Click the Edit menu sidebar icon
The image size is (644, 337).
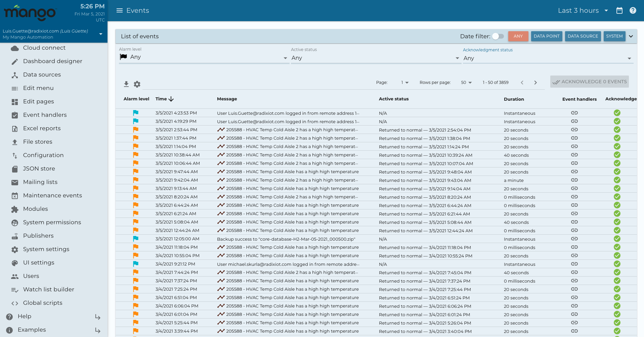(15, 89)
